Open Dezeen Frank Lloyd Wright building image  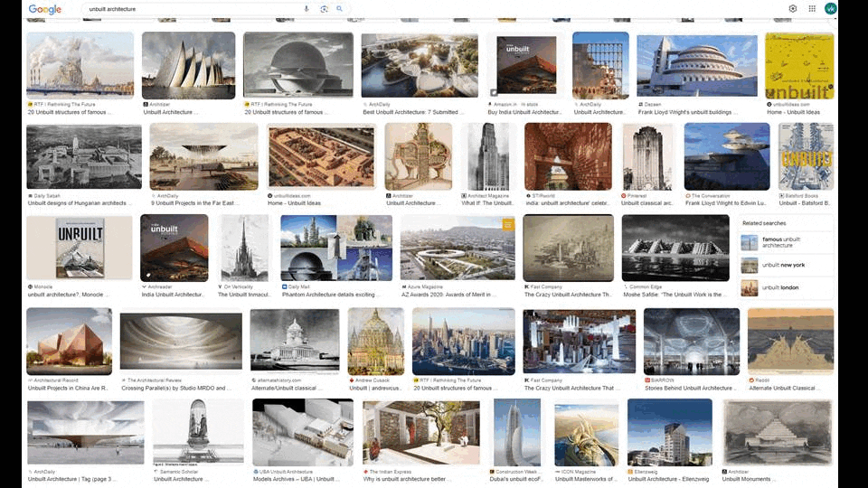click(x=696, y=65)
